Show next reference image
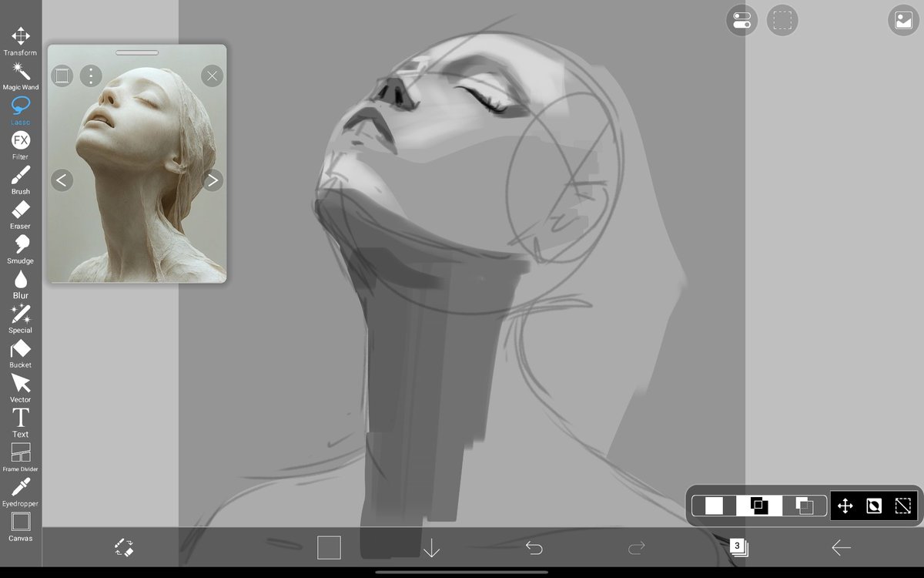 [212, 180]
